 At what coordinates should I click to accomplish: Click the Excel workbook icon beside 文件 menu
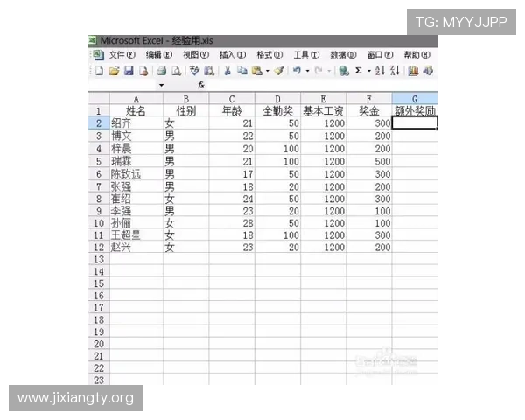98,55
